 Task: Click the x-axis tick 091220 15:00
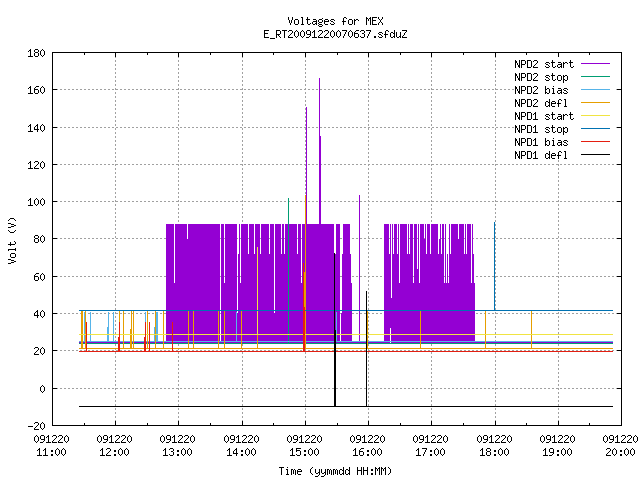pyautogui.click(x=304, y=446)
